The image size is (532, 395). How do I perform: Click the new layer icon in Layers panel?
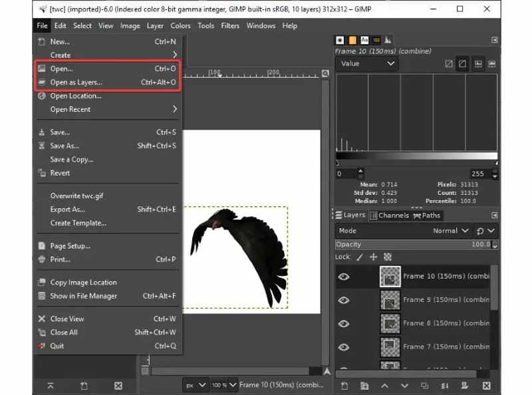[344, 386]
